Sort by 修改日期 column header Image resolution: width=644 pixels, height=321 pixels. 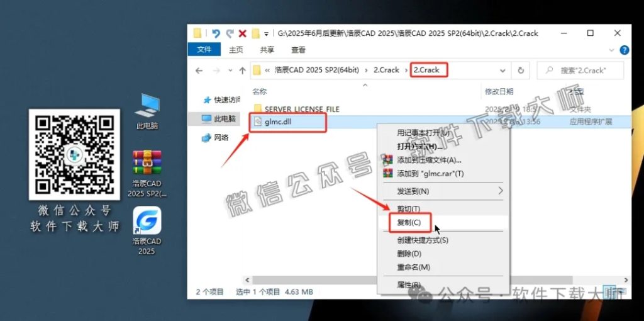tap(499, 92)
